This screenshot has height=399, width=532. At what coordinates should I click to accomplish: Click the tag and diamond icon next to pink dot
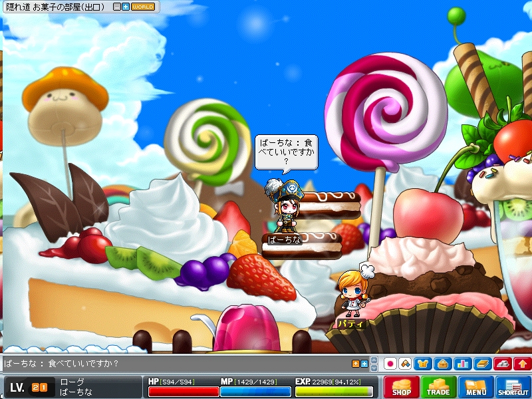(x=405, y=364)
